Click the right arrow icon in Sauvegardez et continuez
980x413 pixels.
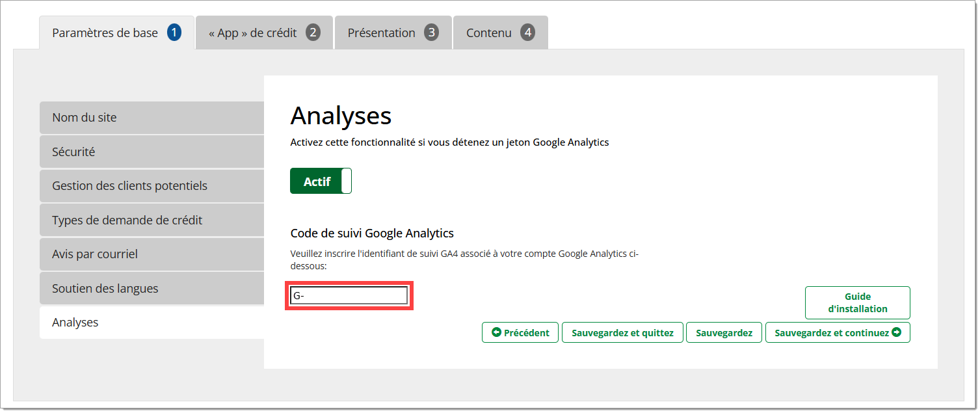897,332
